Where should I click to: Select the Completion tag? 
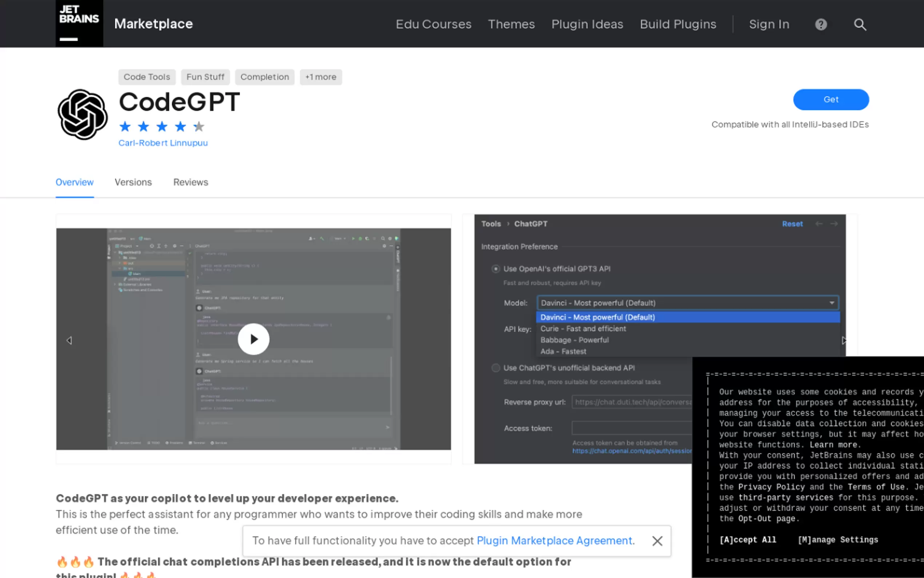pyautogui.click(x=265, y=77)
